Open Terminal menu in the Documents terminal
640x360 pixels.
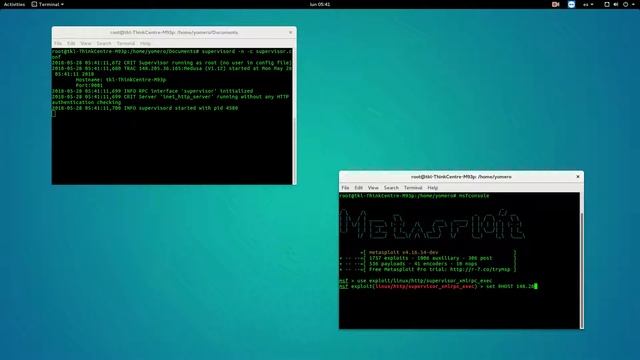point(126,43)
